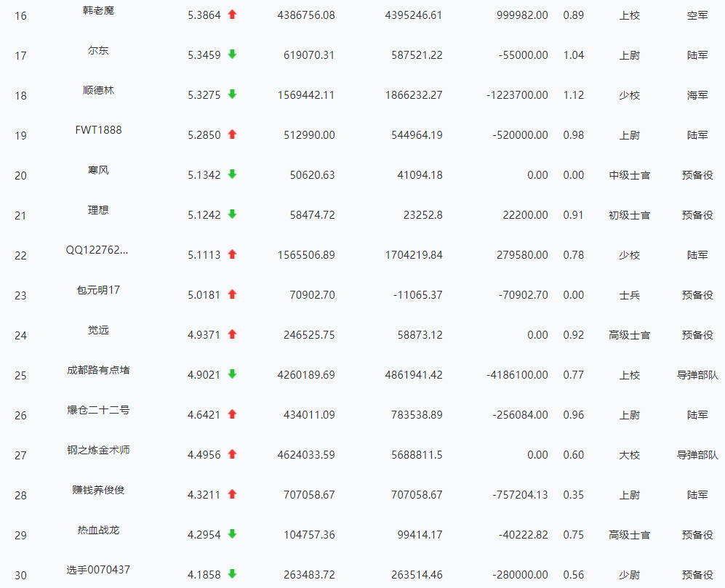Select the name 赚钱养俊俊
The image size is (725, 588).
(x=98, y=490)
